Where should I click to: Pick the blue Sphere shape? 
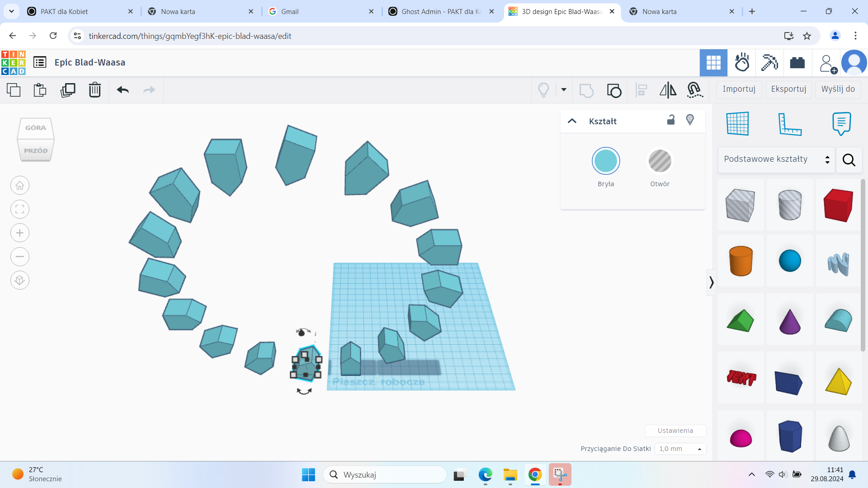point(790,261)
